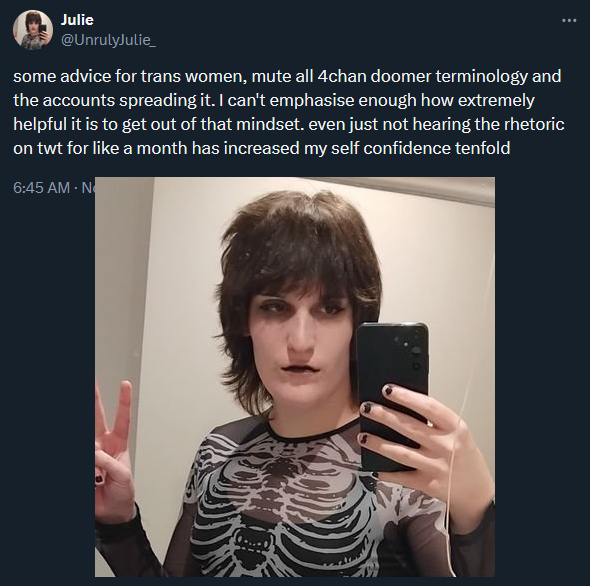Open the attached mirror selfie photo
The height and width of the screenshot is (586, 590).
pyautogui.click(x=295, y=377)
